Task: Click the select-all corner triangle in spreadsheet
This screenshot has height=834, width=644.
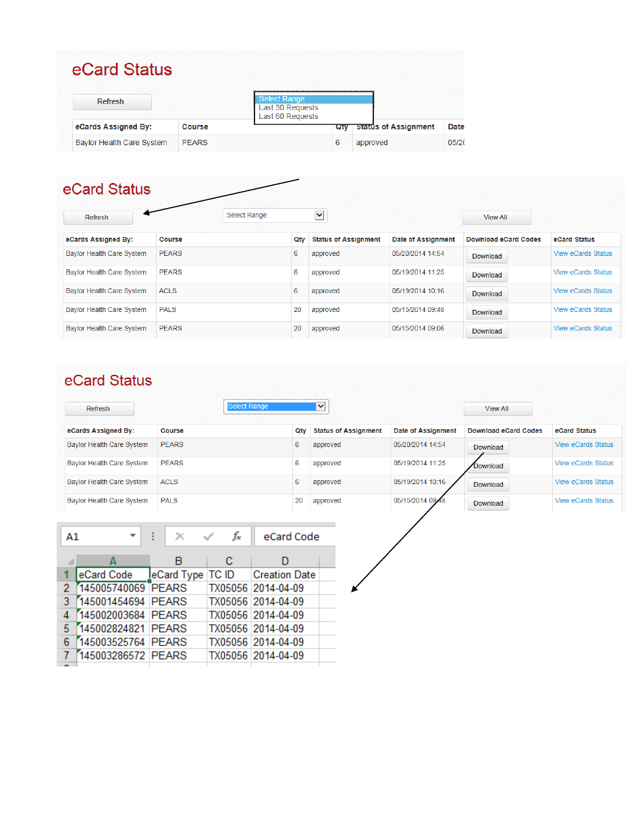Action: click(x=70, y=561)
